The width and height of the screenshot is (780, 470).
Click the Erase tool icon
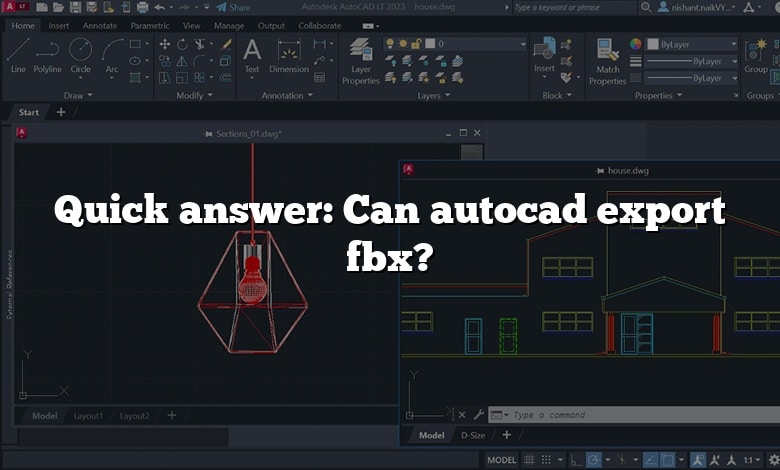(226, 44)
